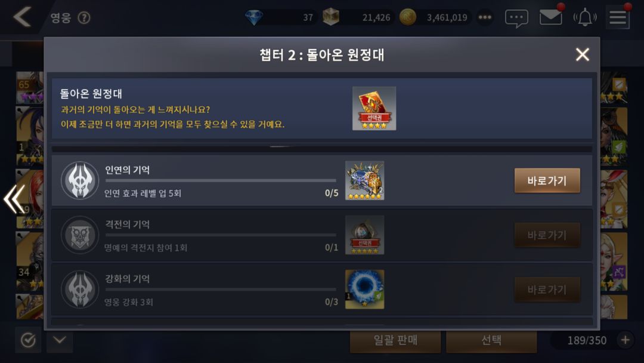Tap the 인연의 기억 equipment reward icon

point(365,180)
